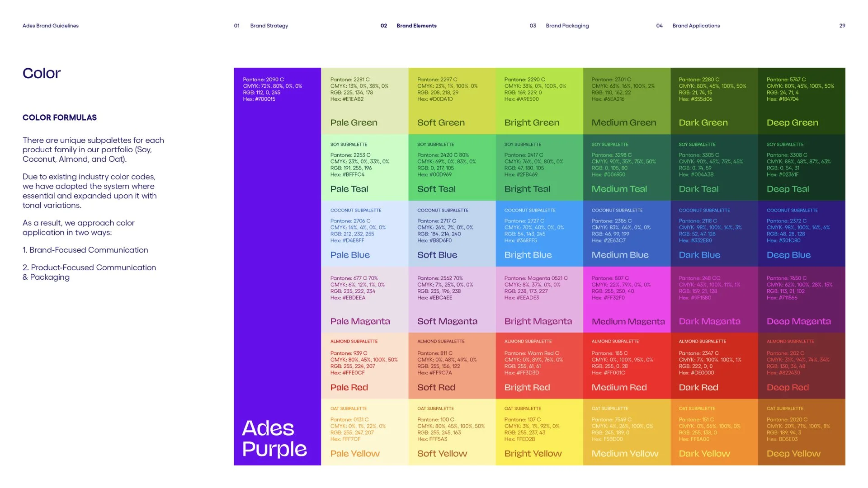
Task: Select the Soft Blue swatch
Action: (452, 234)
